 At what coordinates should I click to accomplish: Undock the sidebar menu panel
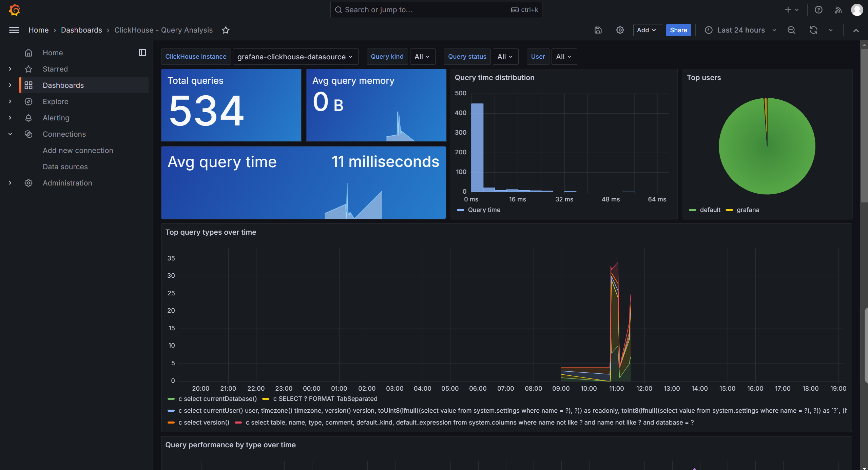pyautogui.click(x=142, y=53)
